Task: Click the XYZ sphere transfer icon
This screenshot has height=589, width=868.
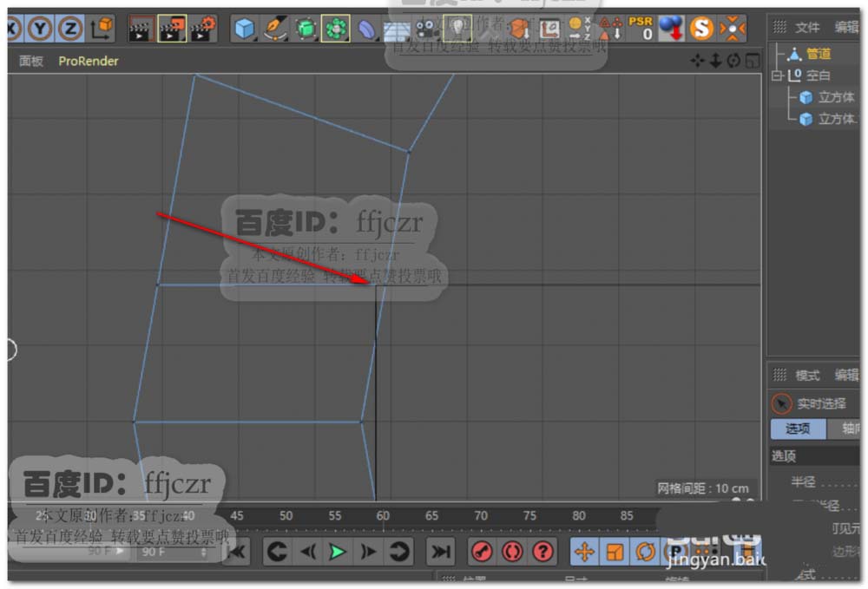Action: coord(579,29)
